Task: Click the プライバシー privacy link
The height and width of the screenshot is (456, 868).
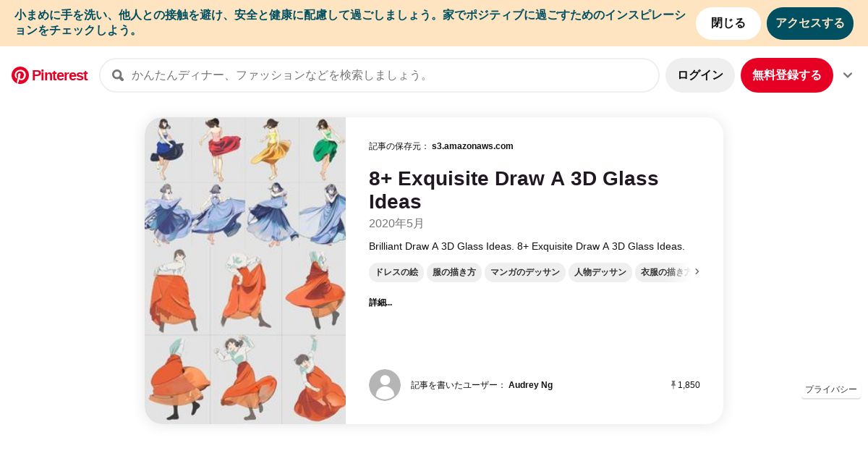Action: 830,389
